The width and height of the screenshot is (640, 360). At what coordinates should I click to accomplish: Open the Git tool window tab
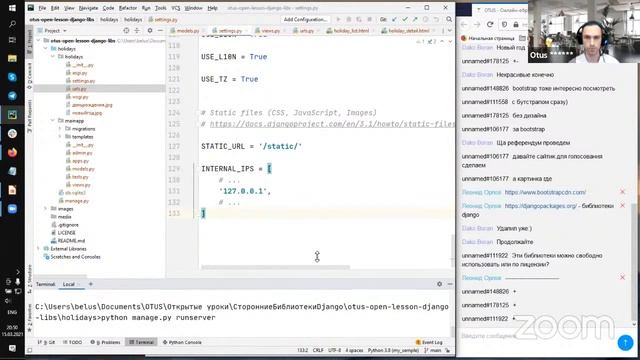pos(46,342)
